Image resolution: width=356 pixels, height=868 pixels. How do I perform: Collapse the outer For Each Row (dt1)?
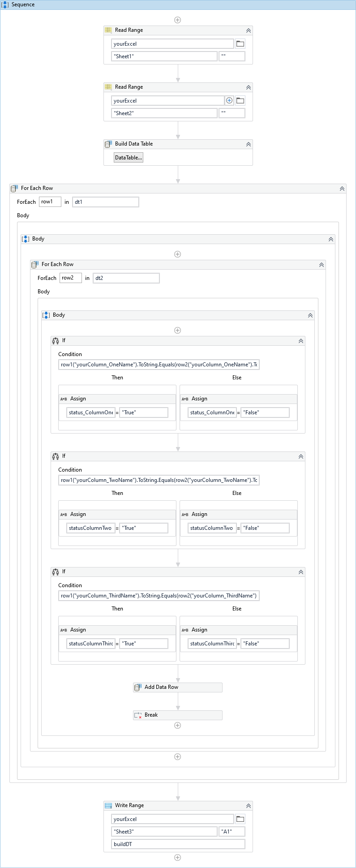tap(342, 189)
